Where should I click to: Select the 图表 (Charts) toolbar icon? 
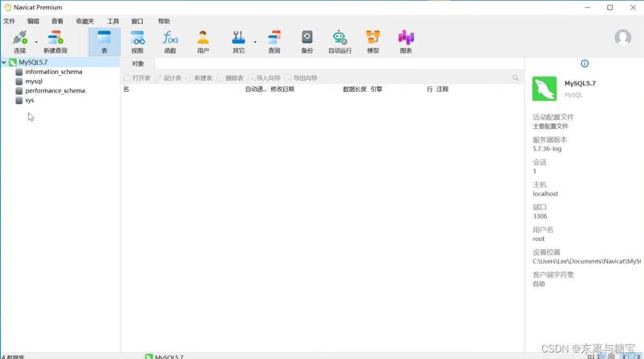tap(406, 38)
